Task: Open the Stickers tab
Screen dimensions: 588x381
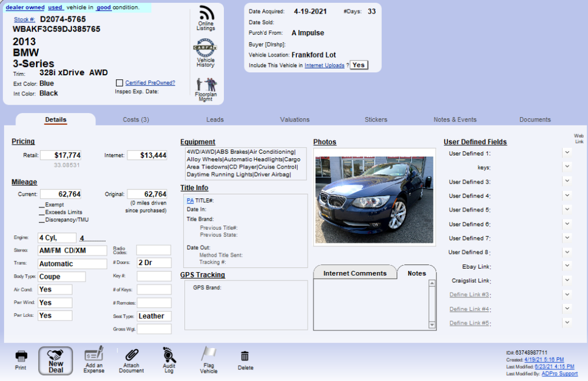Action: tap(376, 119)
